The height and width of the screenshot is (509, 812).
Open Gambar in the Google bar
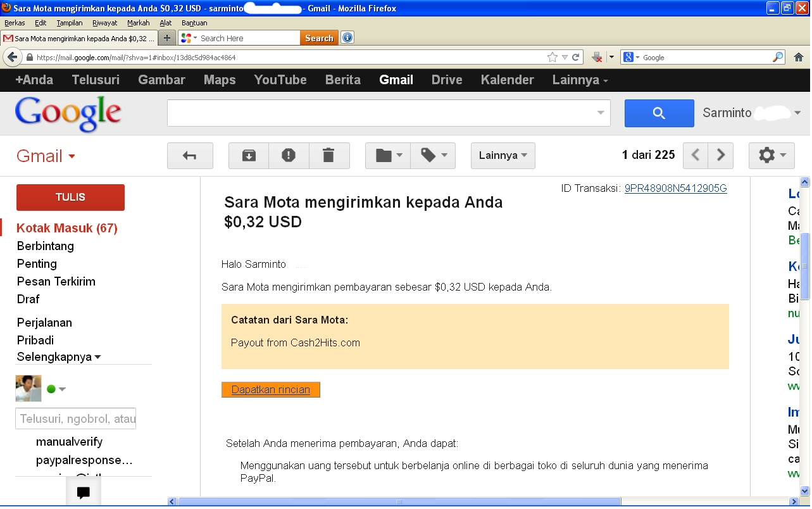(x=161, y=80)
